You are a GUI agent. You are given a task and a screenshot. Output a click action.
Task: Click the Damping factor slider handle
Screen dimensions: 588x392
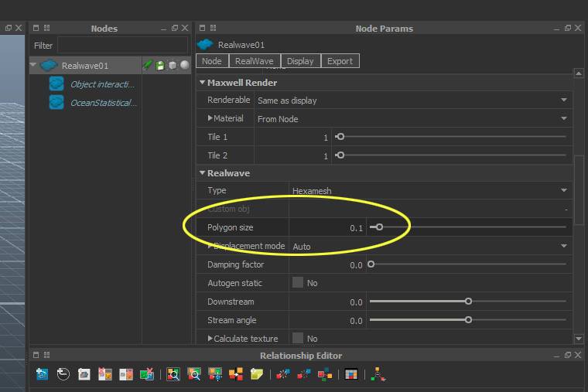371,264
